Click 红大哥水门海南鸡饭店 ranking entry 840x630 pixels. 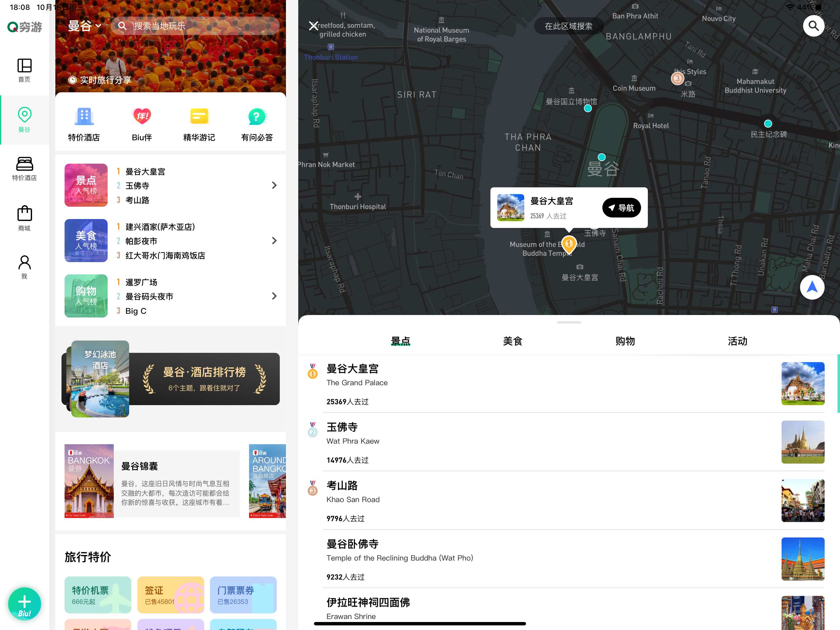(165, 255)
